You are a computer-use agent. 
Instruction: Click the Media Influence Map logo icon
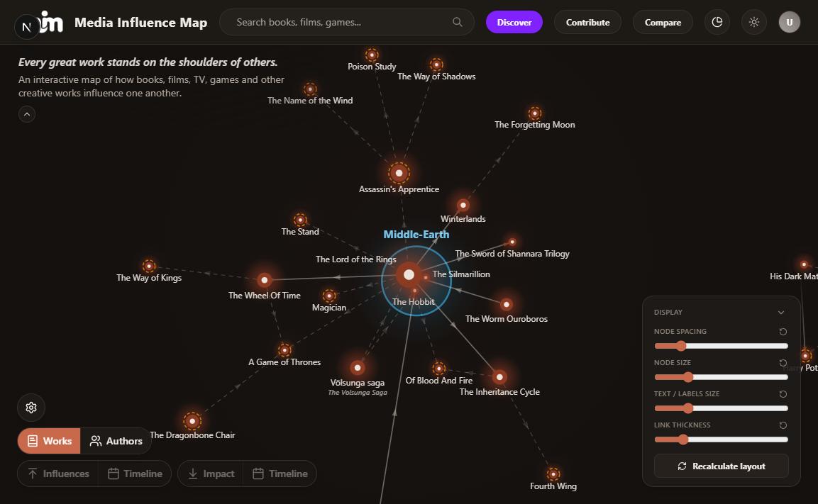tap(52, 22)
